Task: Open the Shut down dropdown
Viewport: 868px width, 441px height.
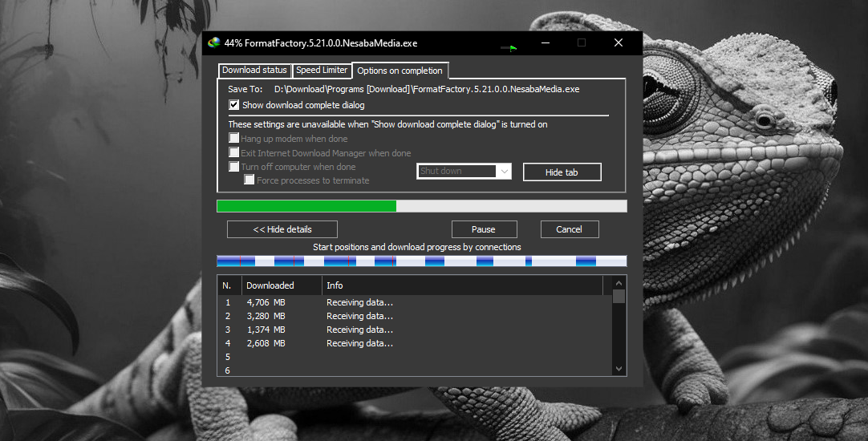Action: click(x=464, y=172)
